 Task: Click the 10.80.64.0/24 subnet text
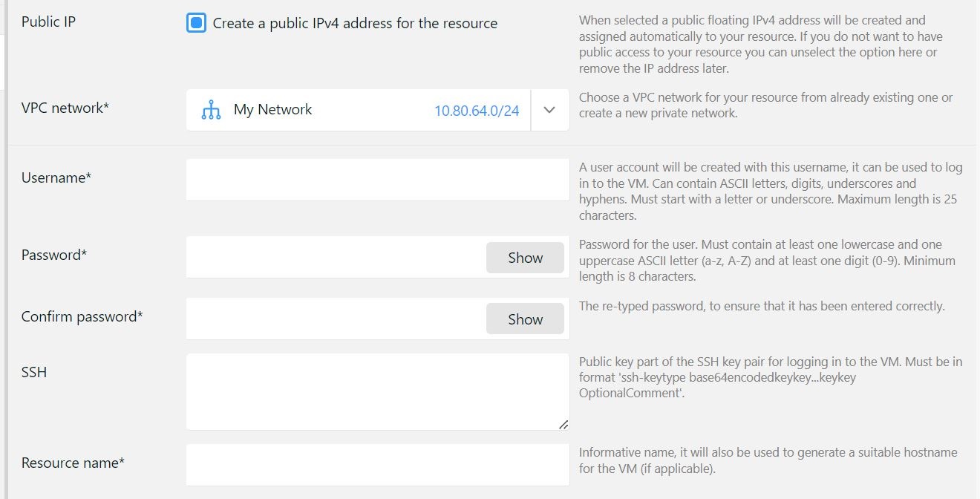[477, 111]
